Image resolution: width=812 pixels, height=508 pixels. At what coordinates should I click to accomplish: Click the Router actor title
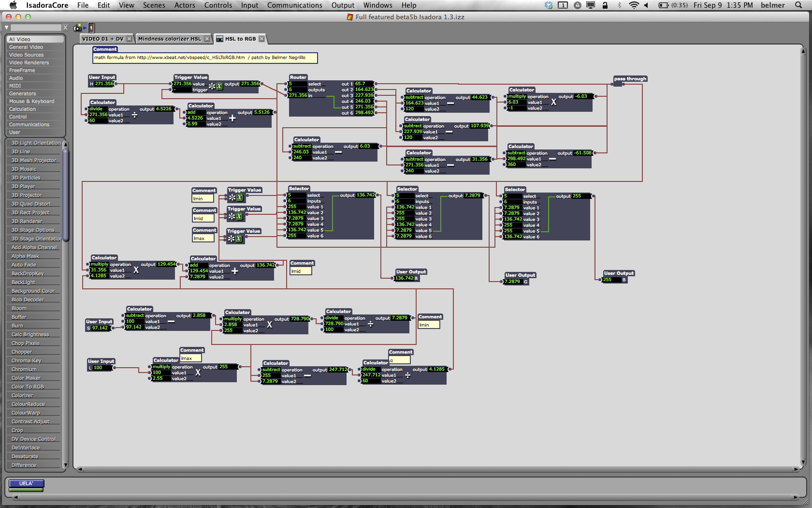pyautogui.click(x=298, y=77)
